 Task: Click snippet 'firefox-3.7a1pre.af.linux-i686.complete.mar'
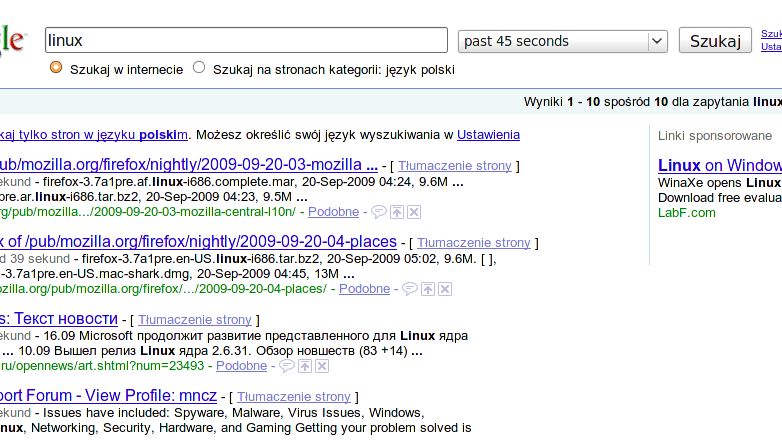(x=170, y=182)
